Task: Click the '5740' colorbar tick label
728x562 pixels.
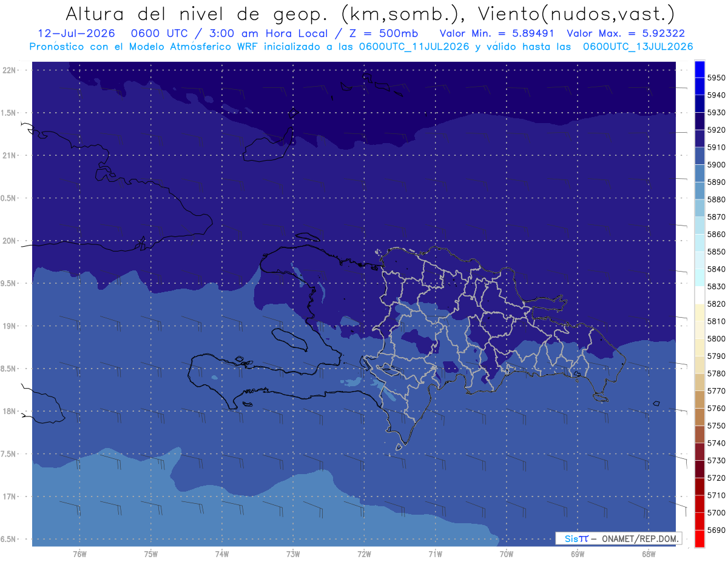Action: 716,443
